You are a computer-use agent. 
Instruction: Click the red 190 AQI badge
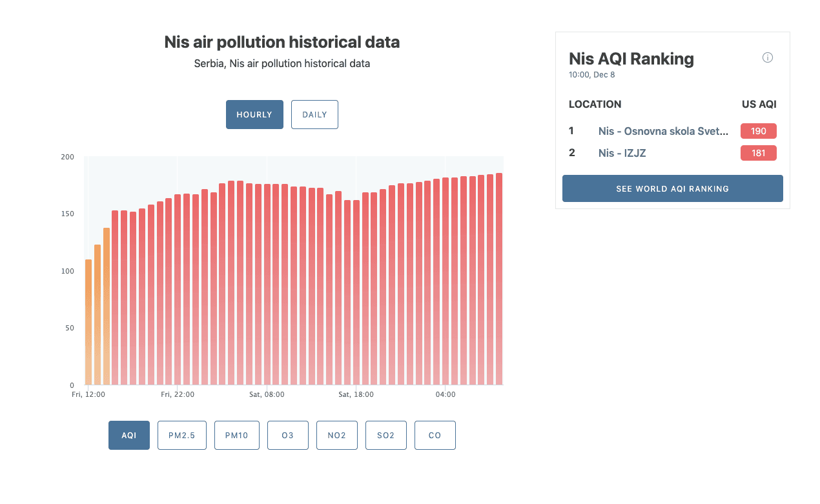pos(758,131)
